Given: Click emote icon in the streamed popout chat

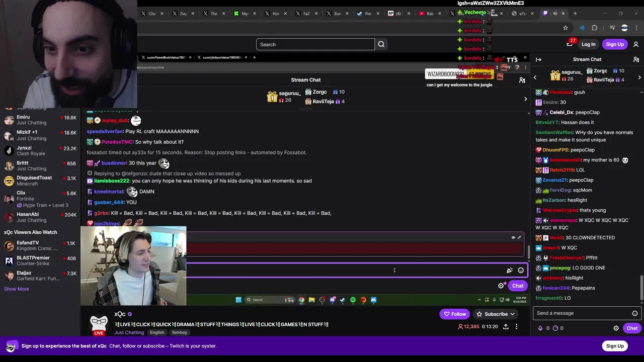Looking at the screenshot, I should tap(521, 270).
